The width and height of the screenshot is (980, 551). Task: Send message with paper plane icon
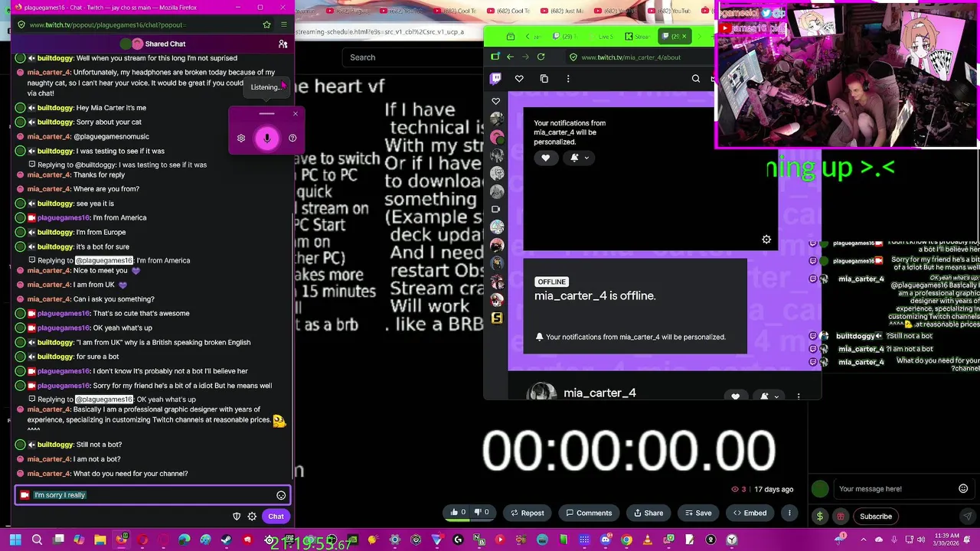click(x=967, y=517)
